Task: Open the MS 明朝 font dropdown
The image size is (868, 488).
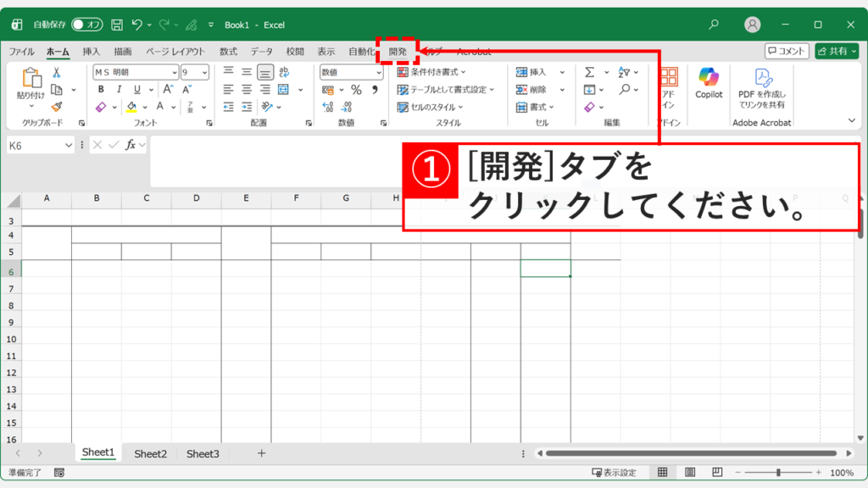Action: (175, 72)
